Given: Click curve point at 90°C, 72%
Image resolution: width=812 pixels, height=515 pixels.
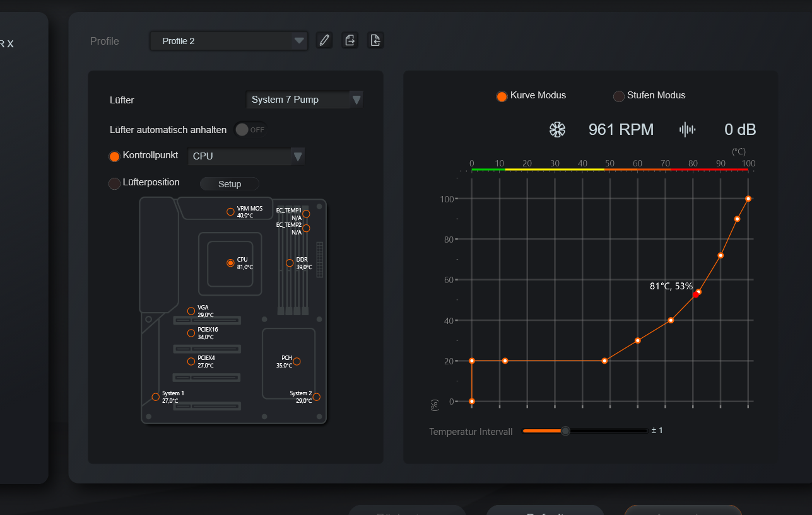Looking at the screenshot, I should tap(721, 255).
